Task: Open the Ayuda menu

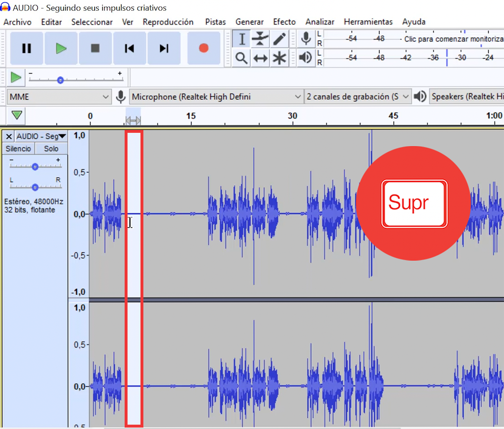Action: tap(414, 22)
